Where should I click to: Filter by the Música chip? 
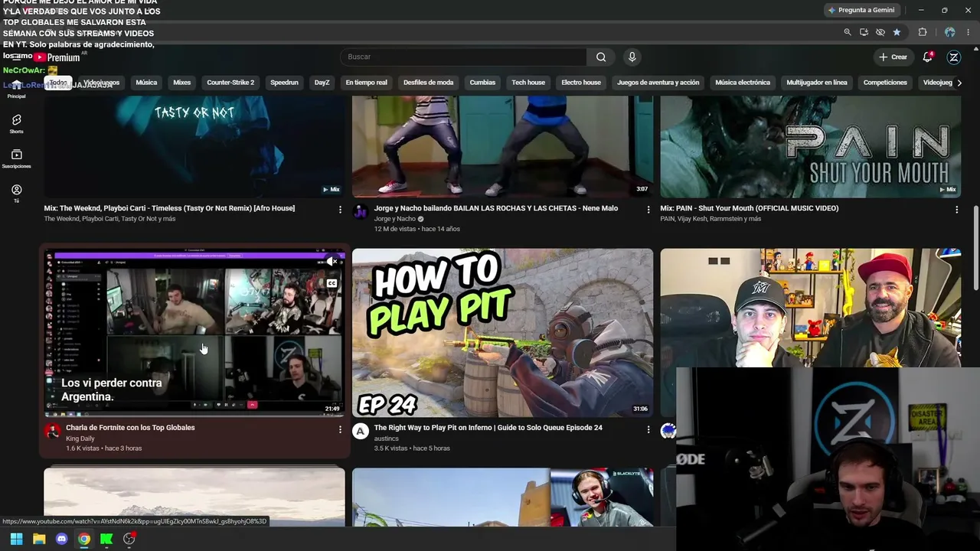click(146, 83)
